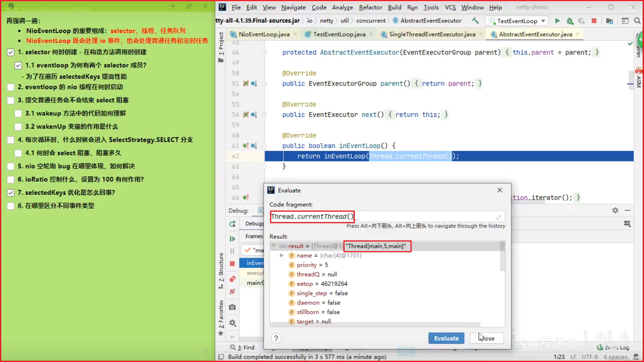
Task: Click the Close button in Evaluate dialog
Action: coord(487,338)
